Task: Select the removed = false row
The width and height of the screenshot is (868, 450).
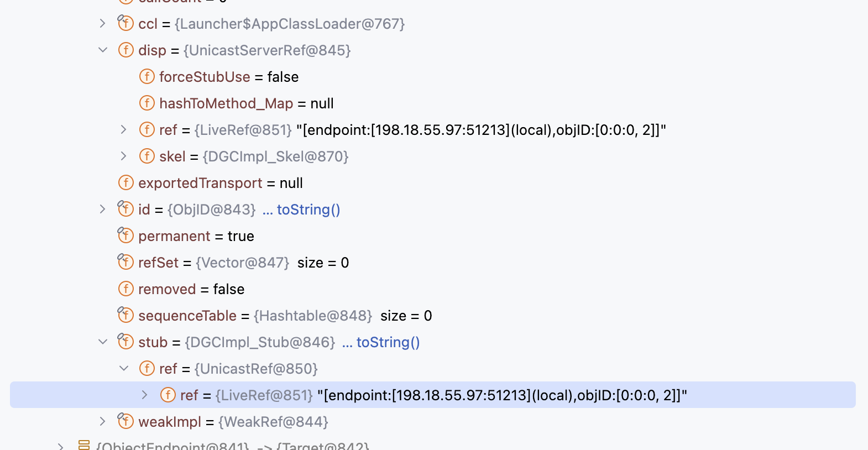Action: (x=433, y=289)
